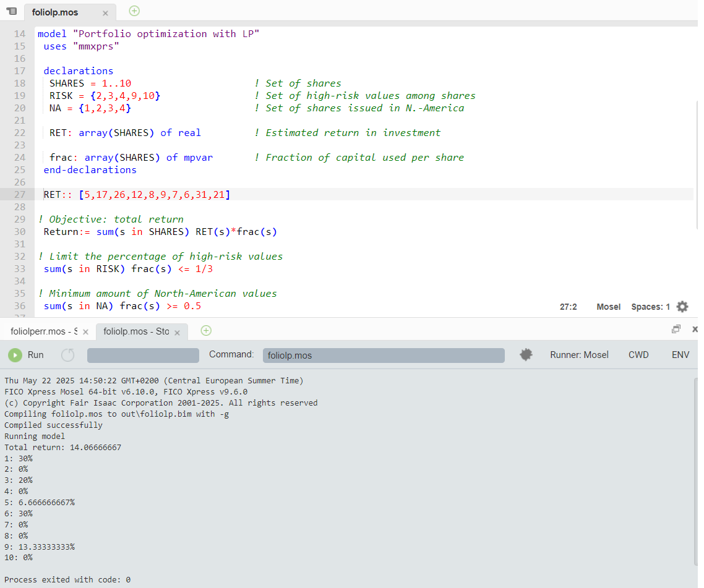704x588 pixels.
Task: Click the 27:2 cursor position indicator
Action: click(x=568, y=307)
